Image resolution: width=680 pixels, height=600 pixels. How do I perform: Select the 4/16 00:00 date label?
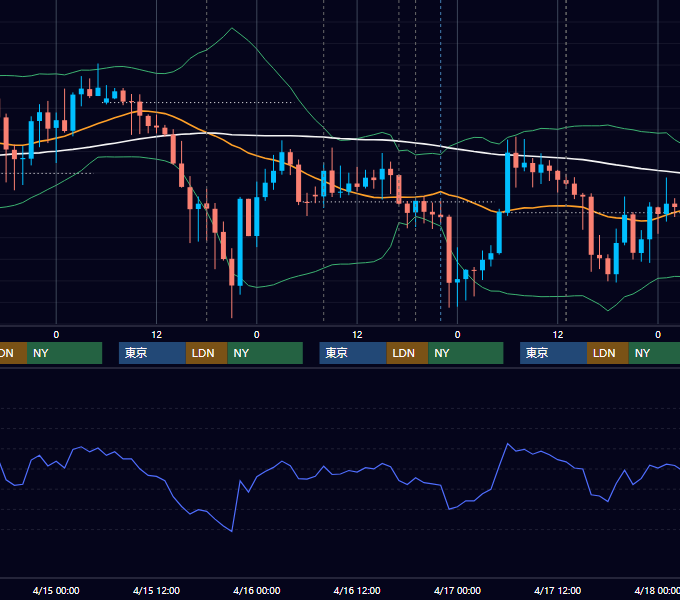(257, 590)
